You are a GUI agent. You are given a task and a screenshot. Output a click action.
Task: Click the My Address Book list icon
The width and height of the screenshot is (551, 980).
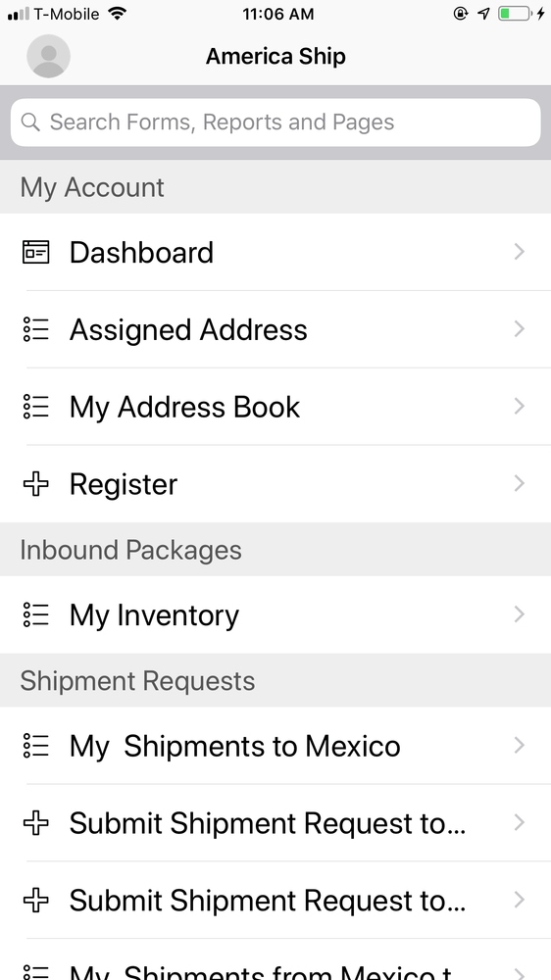tap(35, 407)
